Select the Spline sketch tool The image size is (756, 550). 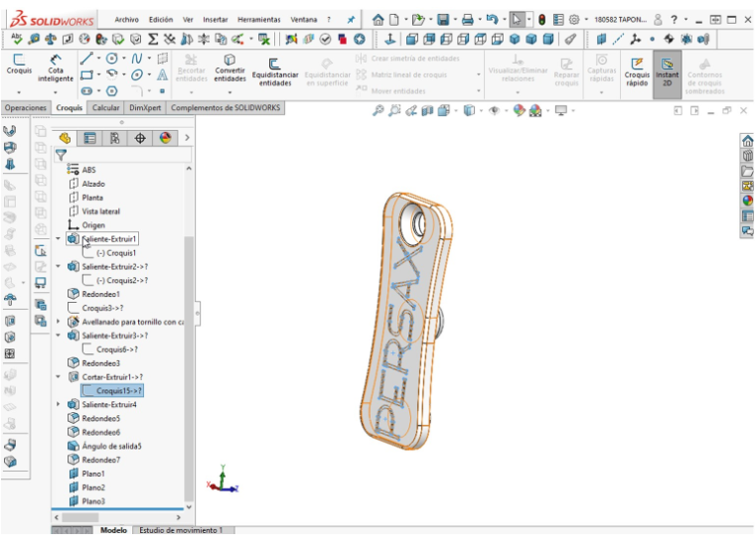[137, 59]
